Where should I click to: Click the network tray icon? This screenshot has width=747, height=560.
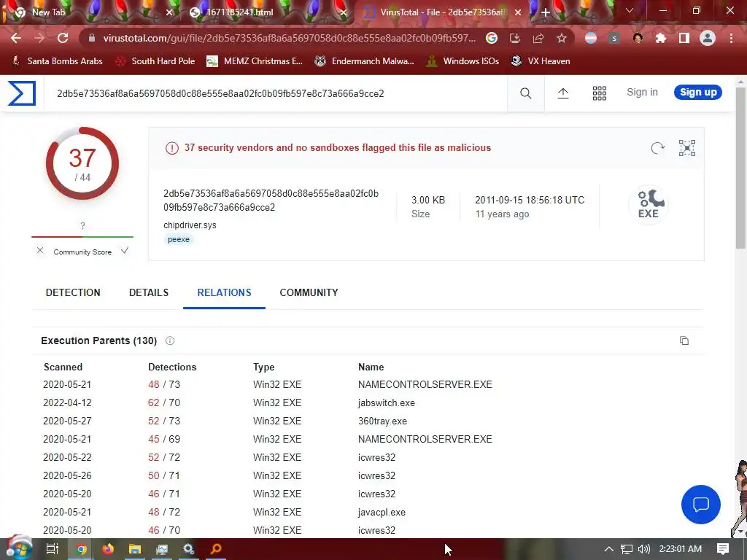[627, 549]
